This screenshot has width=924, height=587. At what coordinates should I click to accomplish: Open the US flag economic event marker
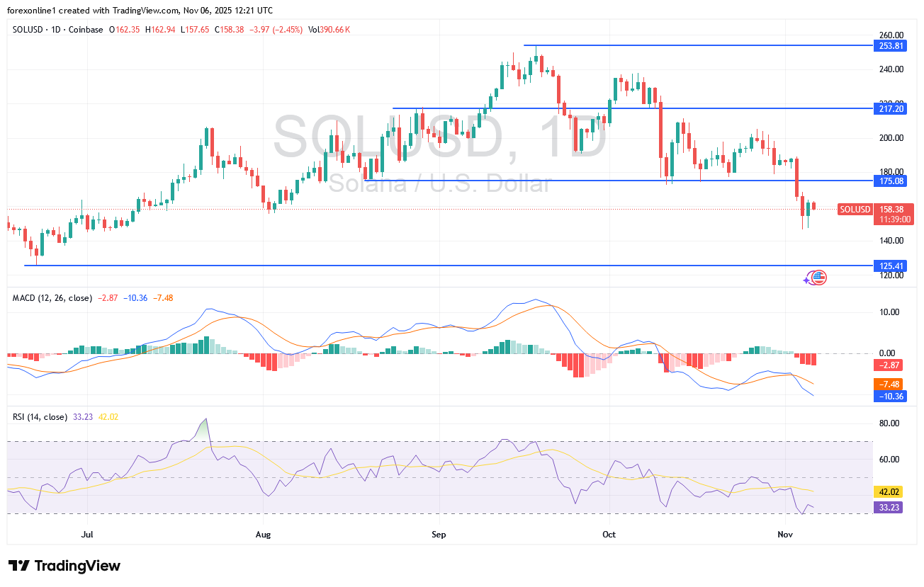coord(818,278)
